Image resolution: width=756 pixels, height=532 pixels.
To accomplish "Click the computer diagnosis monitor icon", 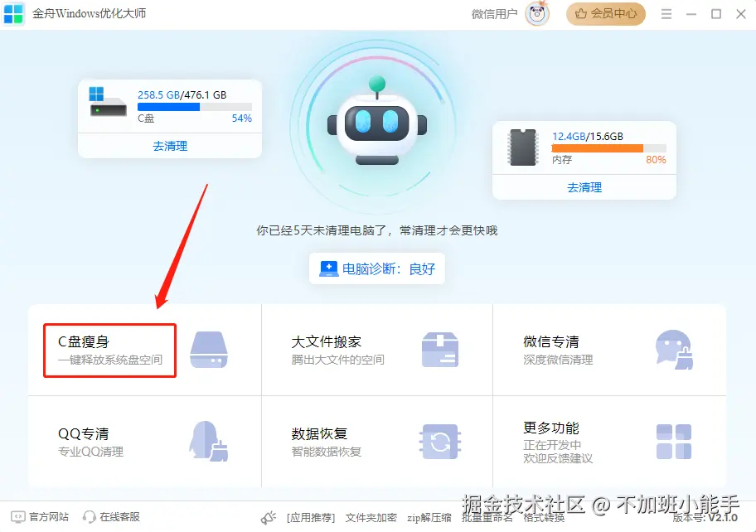I will (x=329, y=268).
